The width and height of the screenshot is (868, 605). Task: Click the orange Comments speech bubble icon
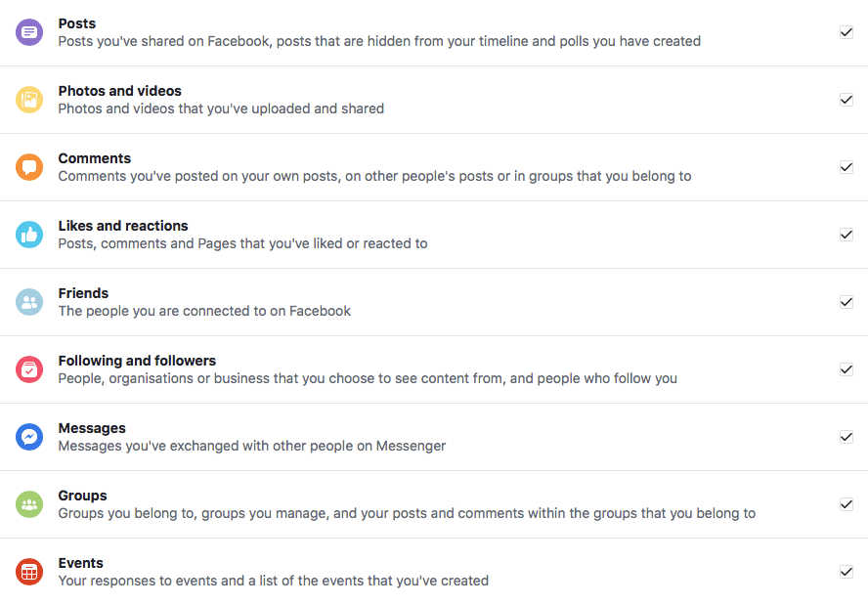pos(29,167)
